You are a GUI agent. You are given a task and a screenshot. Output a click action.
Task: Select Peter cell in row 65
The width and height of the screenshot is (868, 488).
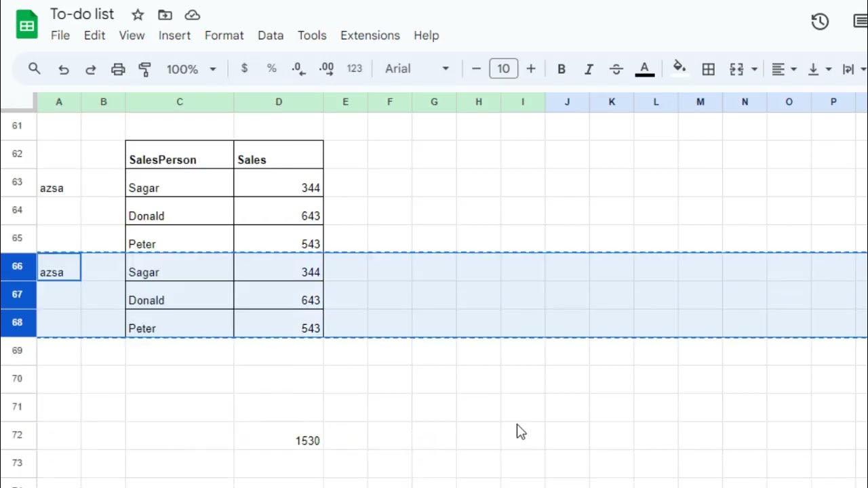point(180,239)
